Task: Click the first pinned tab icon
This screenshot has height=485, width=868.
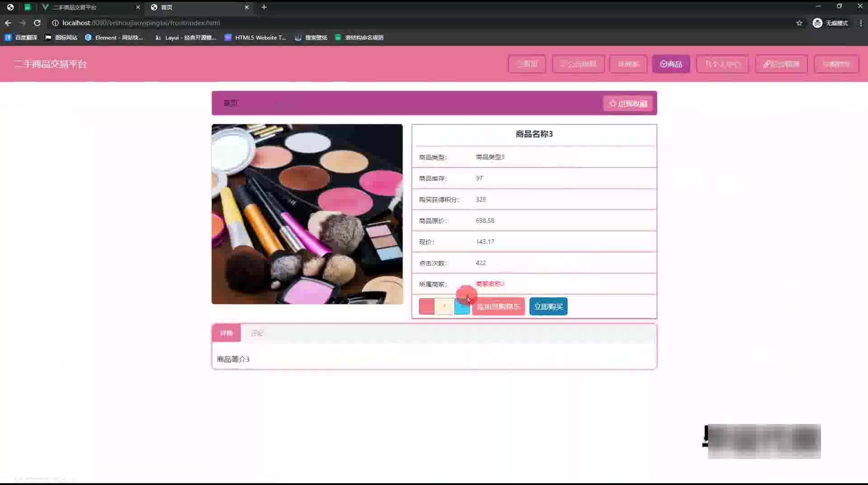Action: point(10,7)
